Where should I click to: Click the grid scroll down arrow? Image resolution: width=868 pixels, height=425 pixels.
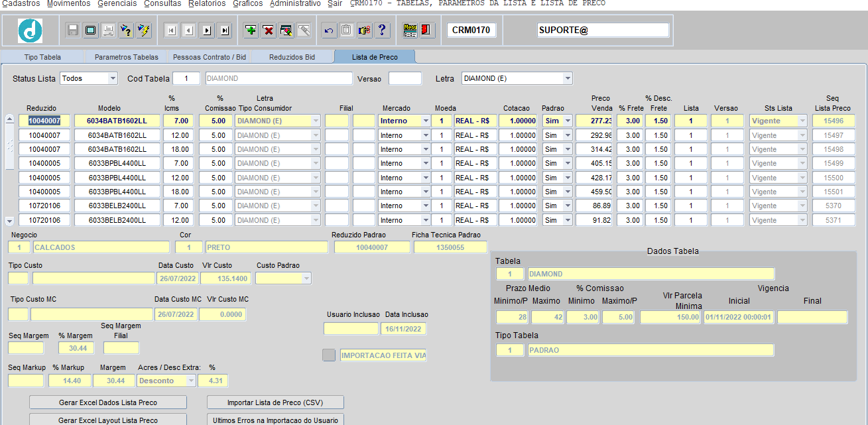pyautogui.click(x=9, y=221)
